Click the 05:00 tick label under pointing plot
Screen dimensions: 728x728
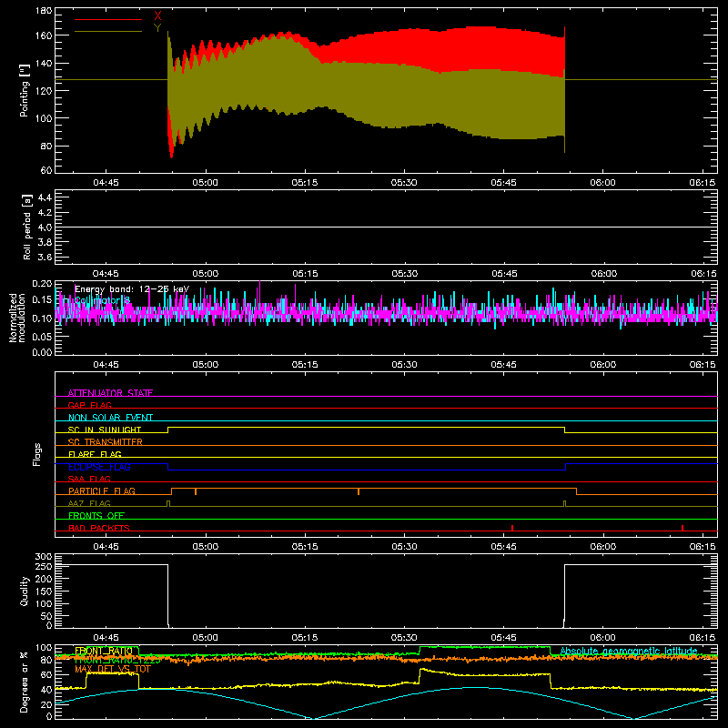point(206,183)
